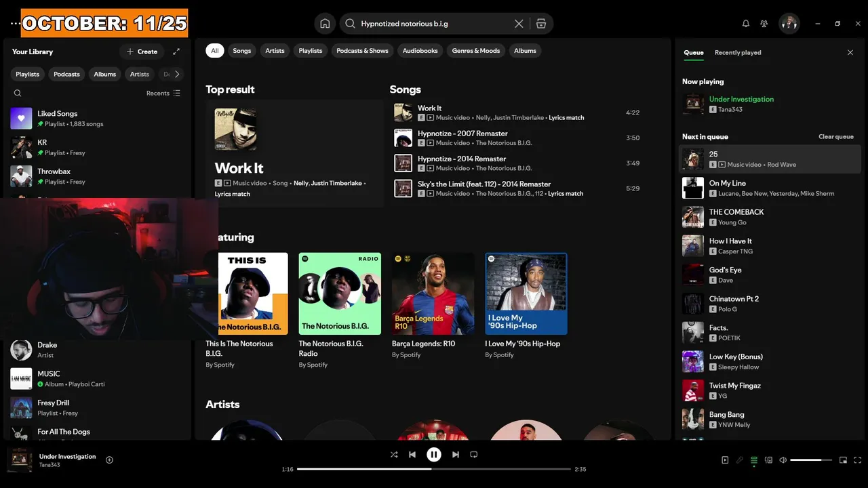Go to Spotify Home via house icon
The width and height of the screenshot is (868, 488).
pos(325,24)
